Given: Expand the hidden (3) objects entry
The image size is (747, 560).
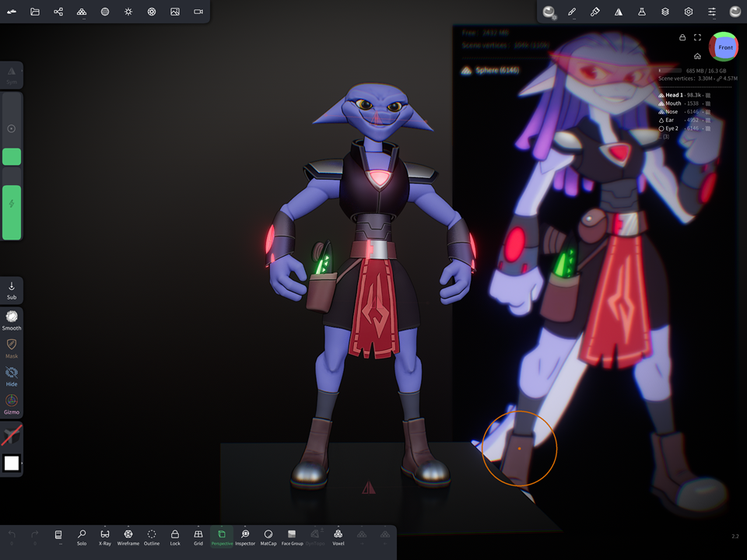Looking at the screenshot, I should (664, 137).
